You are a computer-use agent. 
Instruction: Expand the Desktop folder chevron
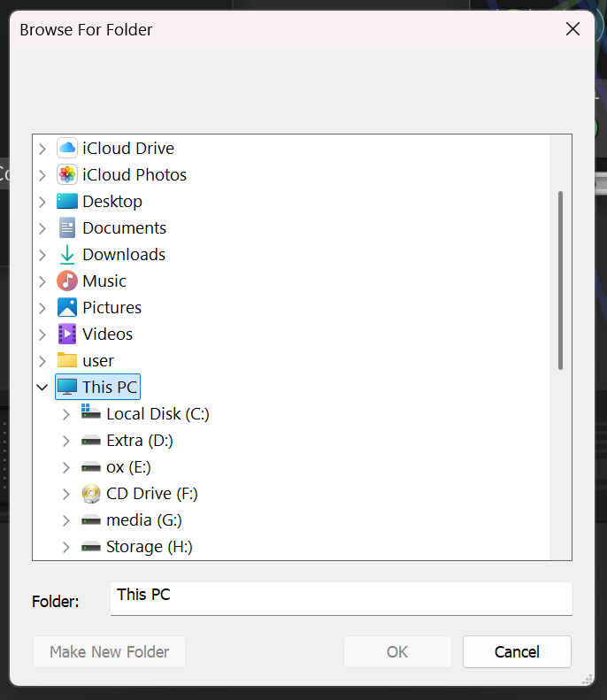(42, 202)
